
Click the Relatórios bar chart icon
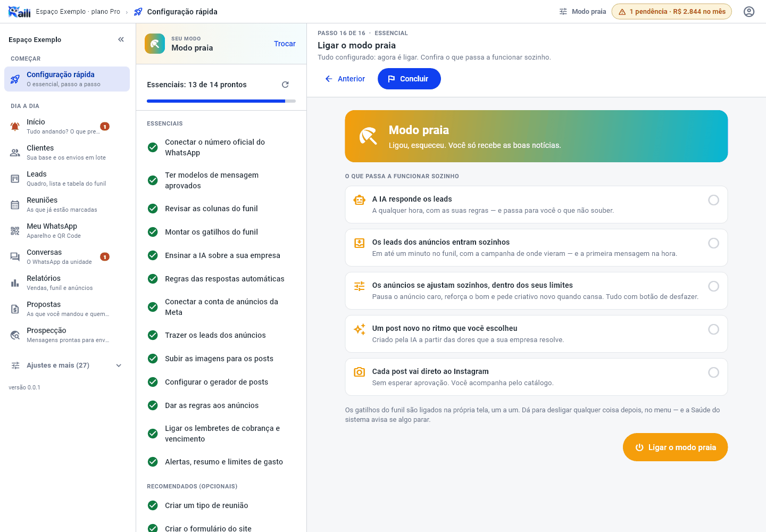(15, 283)
